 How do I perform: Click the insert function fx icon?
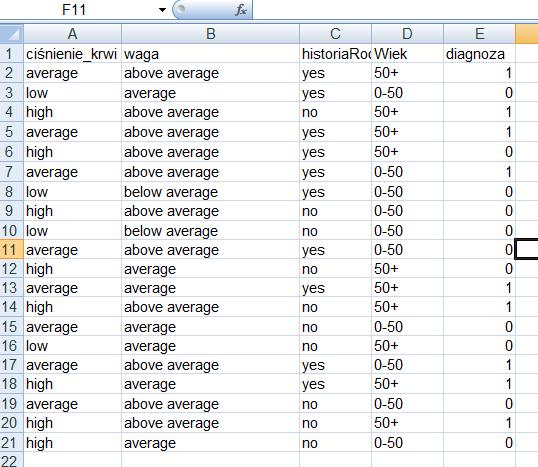[x=241, y=10]
